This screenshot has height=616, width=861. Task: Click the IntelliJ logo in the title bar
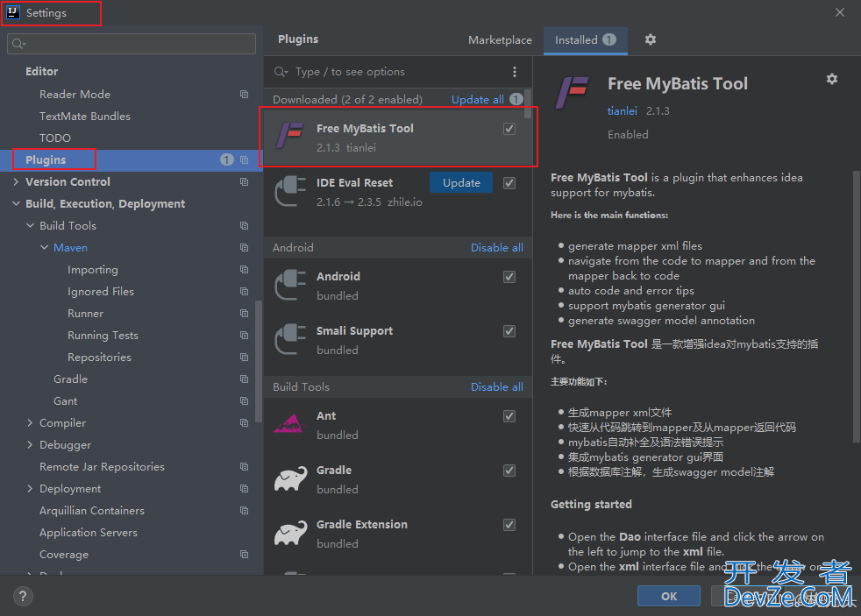tap(12, 12)
